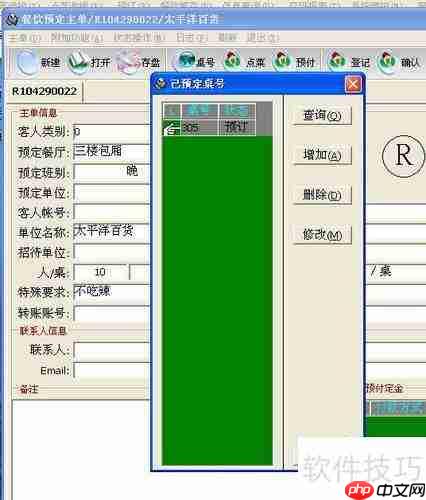Screen dimensions: 426x500
Task: Open the 主单 menu in menu bar
Action: click(25, 37)
